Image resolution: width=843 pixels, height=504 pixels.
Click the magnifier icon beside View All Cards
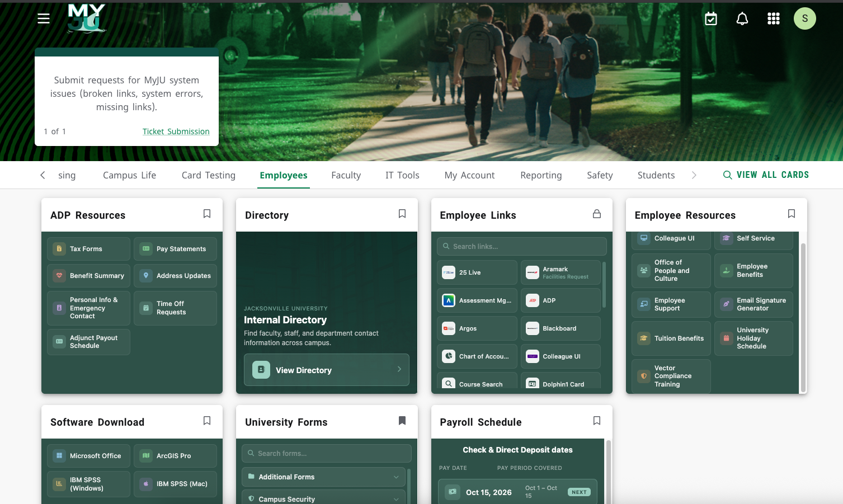(727, 175)
